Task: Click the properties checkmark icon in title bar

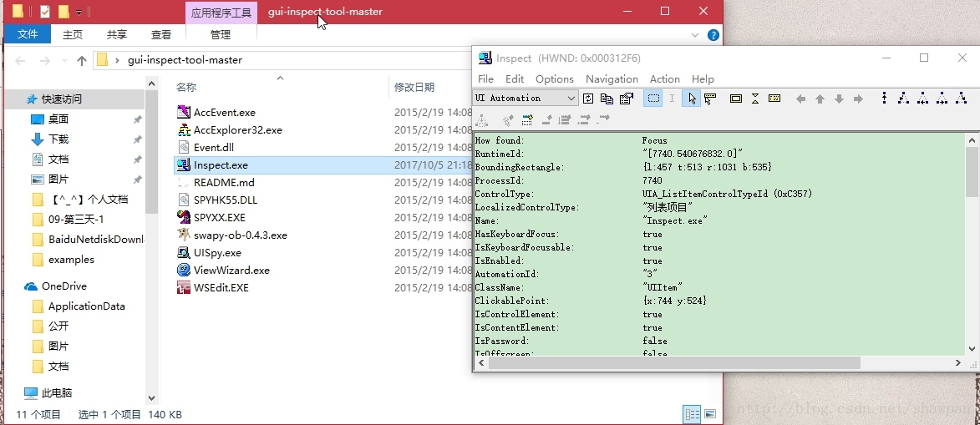Action: click(45, 11)
